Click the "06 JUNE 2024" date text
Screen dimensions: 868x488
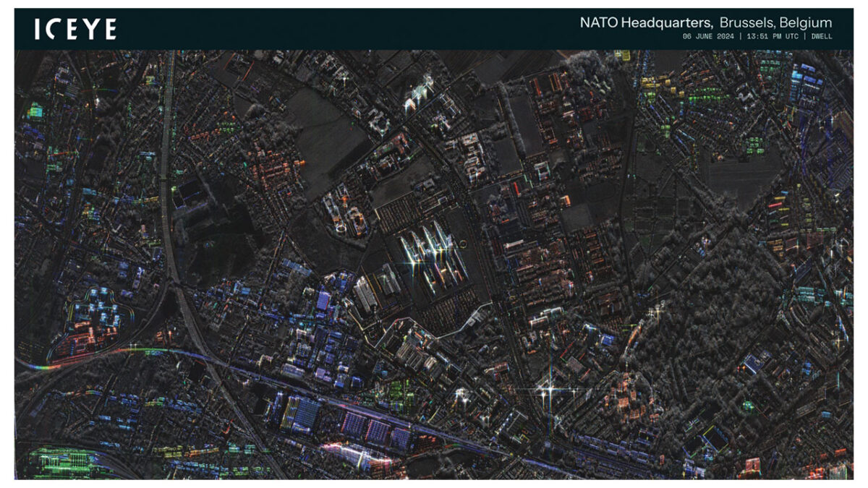tap(709, 36)
